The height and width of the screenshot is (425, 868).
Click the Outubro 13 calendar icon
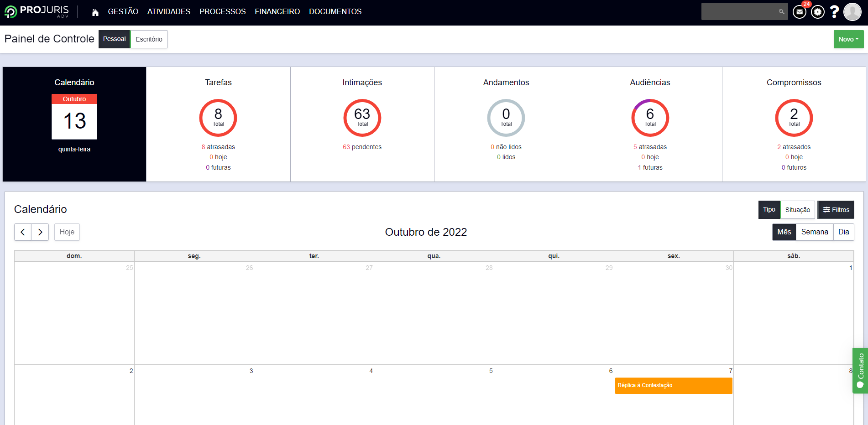(x=74, y=117)
